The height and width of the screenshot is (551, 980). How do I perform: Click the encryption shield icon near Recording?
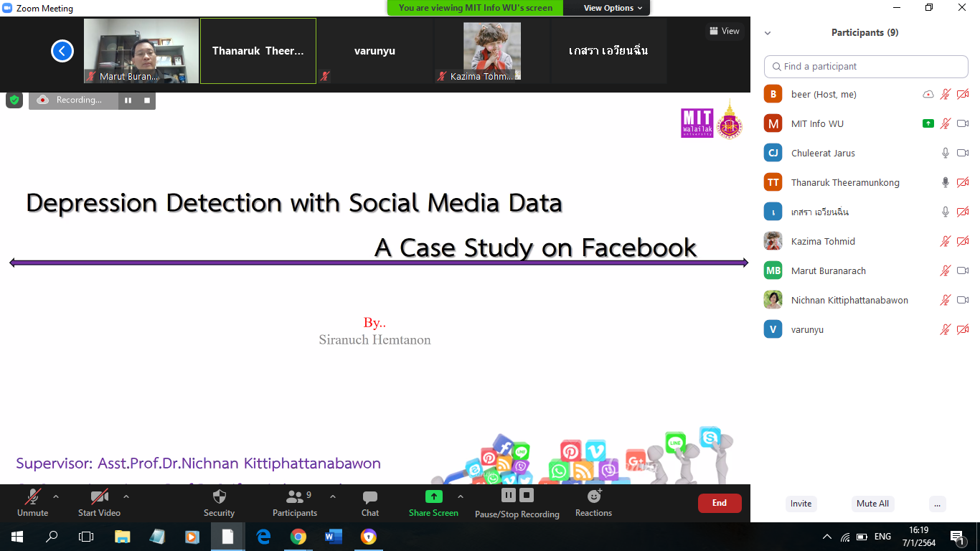click(14, 100)
